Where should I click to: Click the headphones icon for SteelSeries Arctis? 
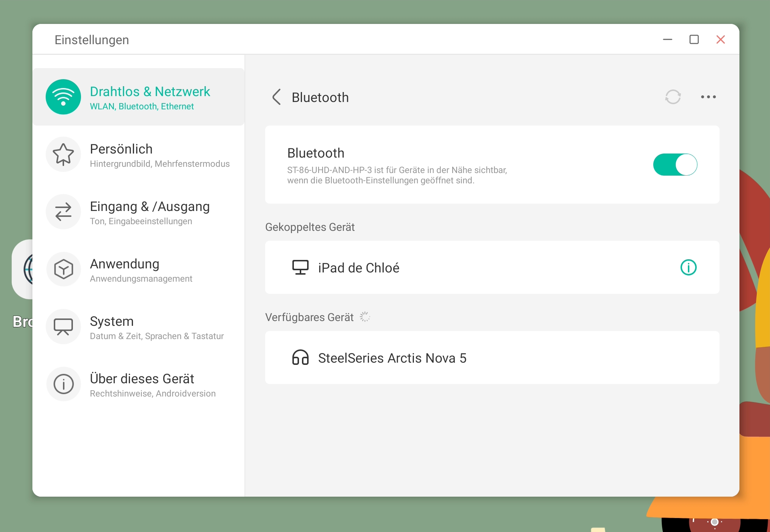tap(300, 357)
